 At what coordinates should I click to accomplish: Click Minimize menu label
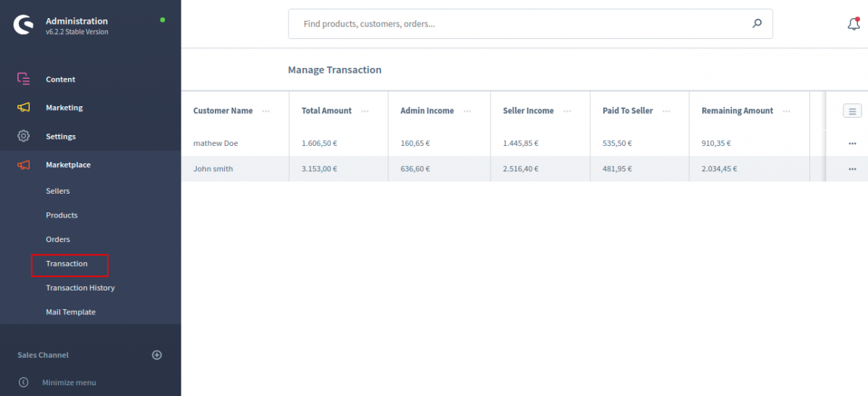point(69,382)
